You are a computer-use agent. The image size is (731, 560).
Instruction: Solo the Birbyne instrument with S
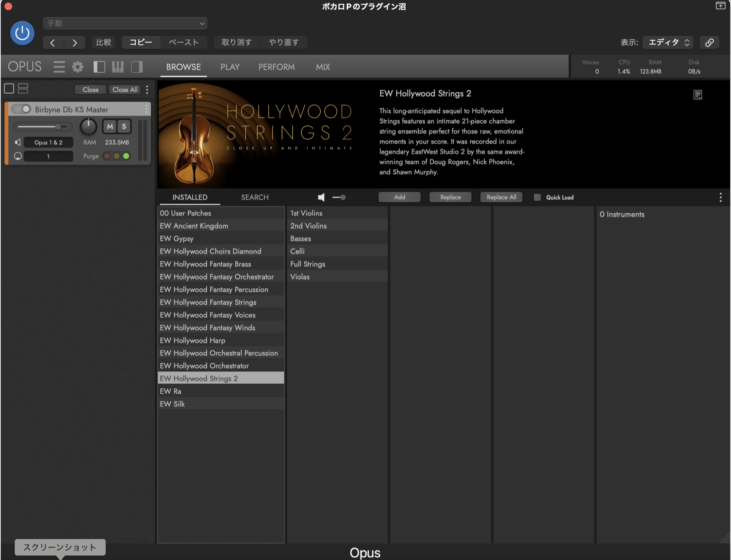click(x=124, y=127)
